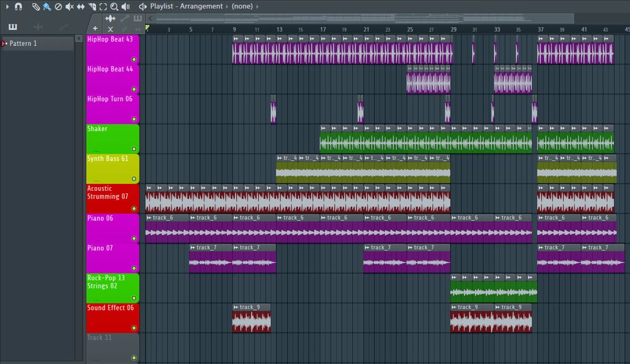The image size is (630, 364).
Task: Open the (none) breadcrumb dropdown
Action: tap(242, 6)
